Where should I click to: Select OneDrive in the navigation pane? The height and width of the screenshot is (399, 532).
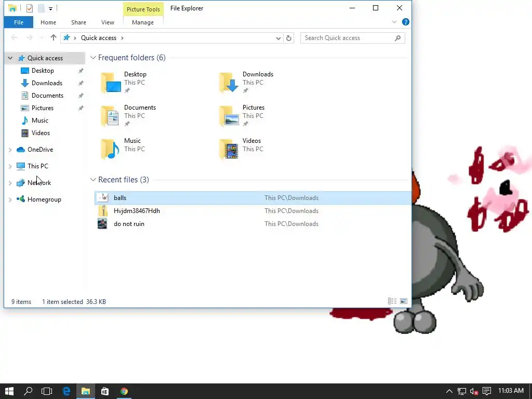pyautogui.click(x=40, y=150)
